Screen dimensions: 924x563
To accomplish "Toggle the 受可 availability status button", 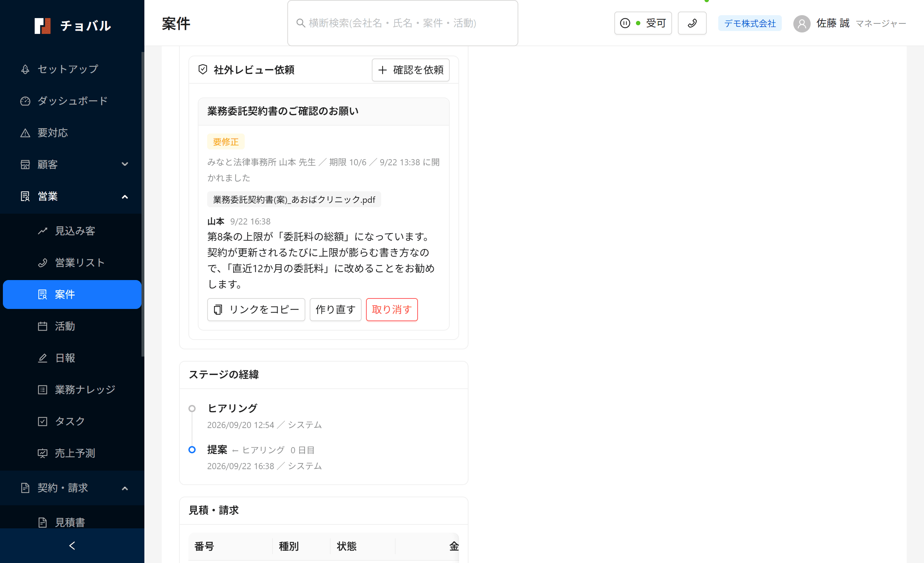I will [x=643, y=23].
